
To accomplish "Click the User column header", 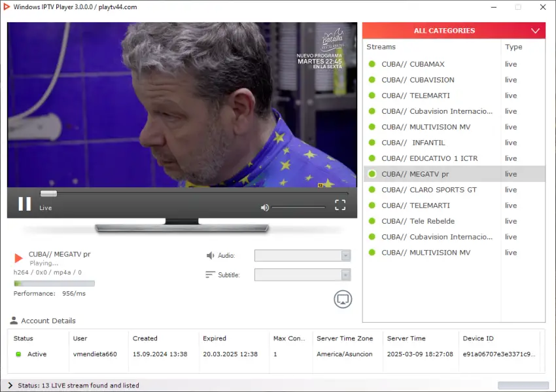I will [x=80, y=338].
